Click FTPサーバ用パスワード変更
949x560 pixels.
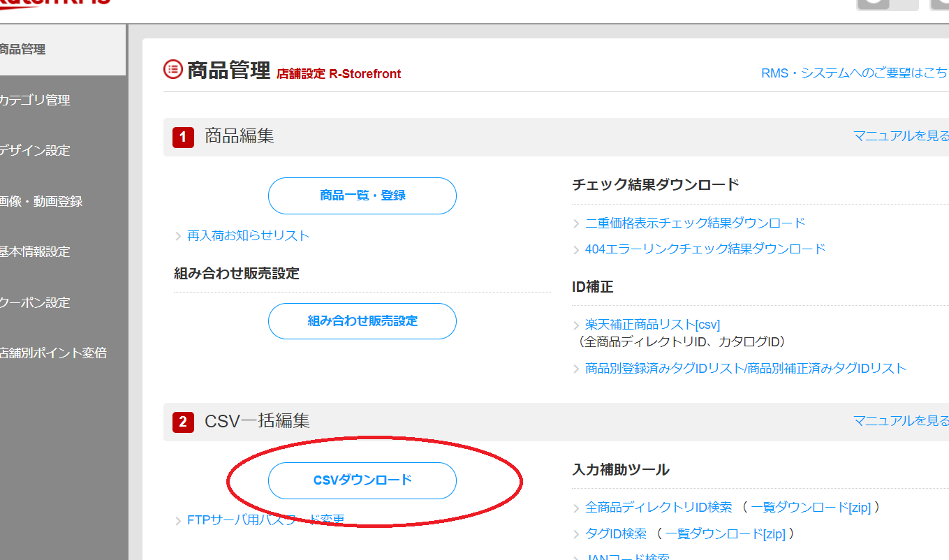click(265, 520)
